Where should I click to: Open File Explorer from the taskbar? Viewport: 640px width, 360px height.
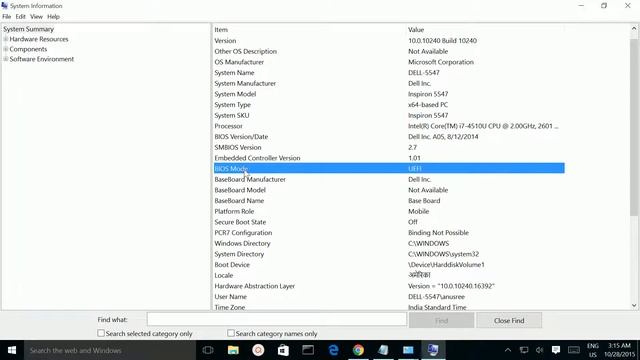tap(233, 350)
